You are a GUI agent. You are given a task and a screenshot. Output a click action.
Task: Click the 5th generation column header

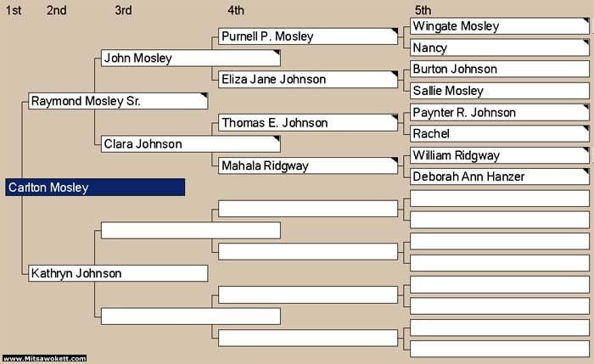click(423, 10)
